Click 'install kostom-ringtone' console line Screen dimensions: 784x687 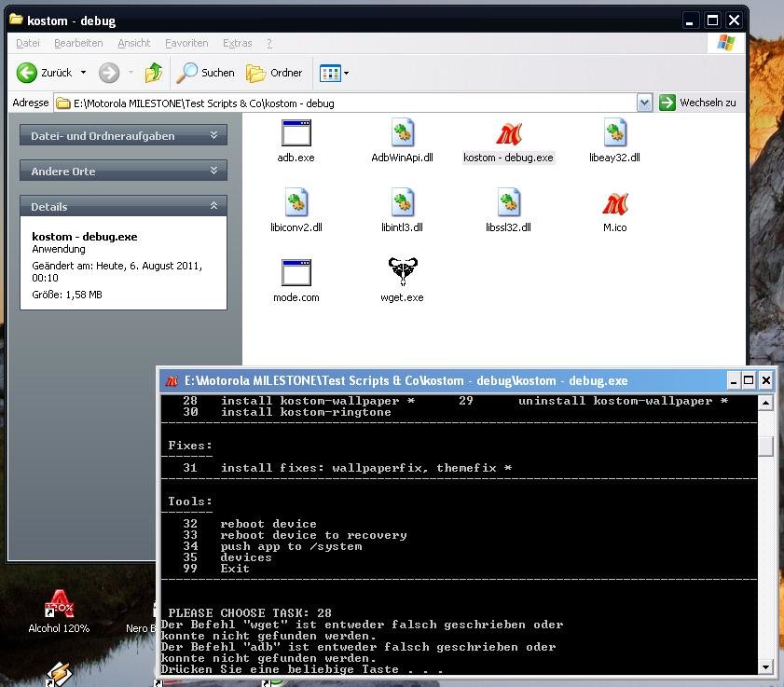click(306, 412)
